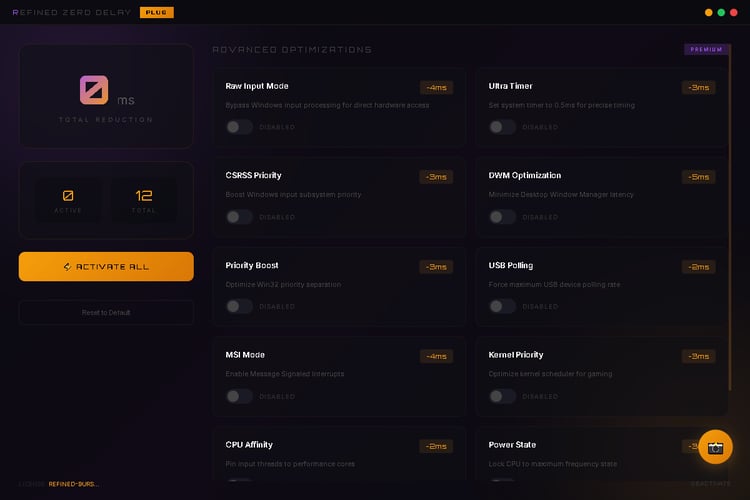Click the orange floating toolbox icon button

(x=716, y=447)
